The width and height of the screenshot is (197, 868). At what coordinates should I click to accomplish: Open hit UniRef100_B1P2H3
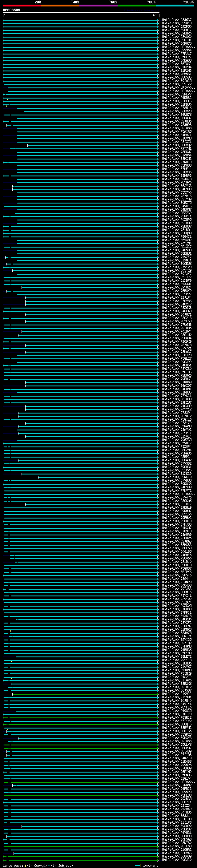coord(177,71)
